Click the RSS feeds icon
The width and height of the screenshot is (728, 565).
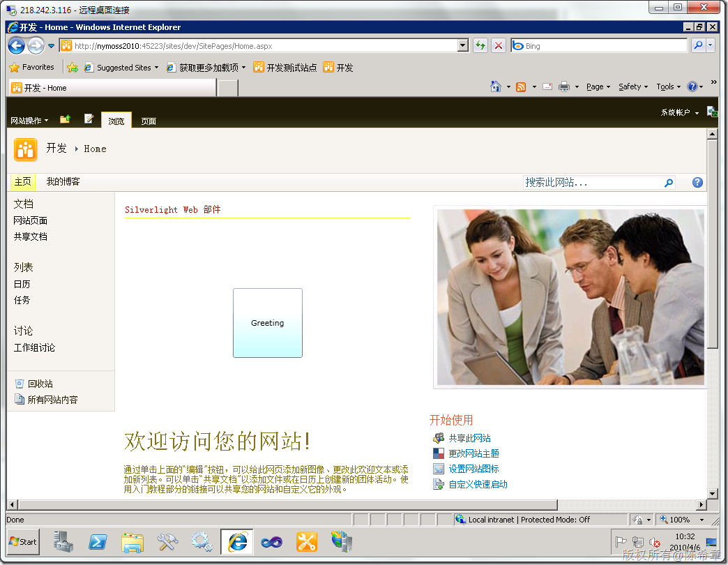pyautogui.click(x=521, y=86)
